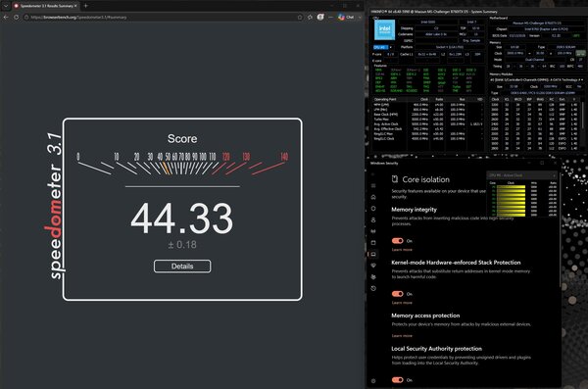Viewport: 588px width, 389px height.
Task: Open the tab search chevron in the browser
Action: point(6,6)
